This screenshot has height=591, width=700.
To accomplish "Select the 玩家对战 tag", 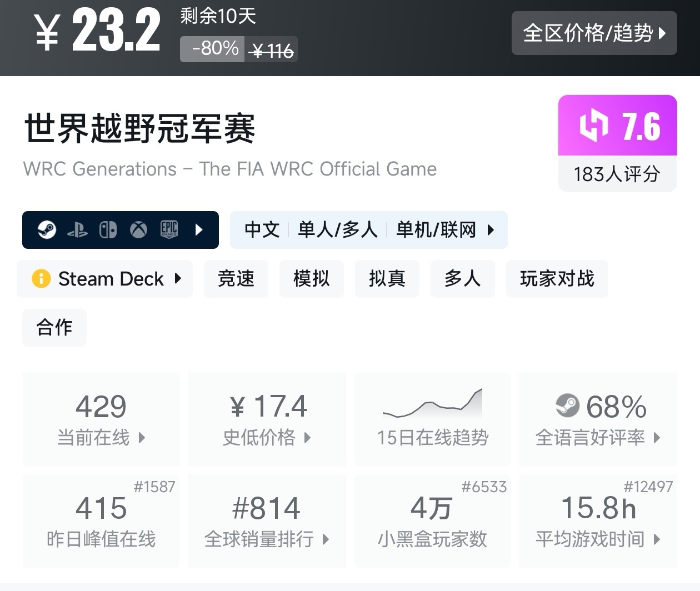I will point(557,278).
